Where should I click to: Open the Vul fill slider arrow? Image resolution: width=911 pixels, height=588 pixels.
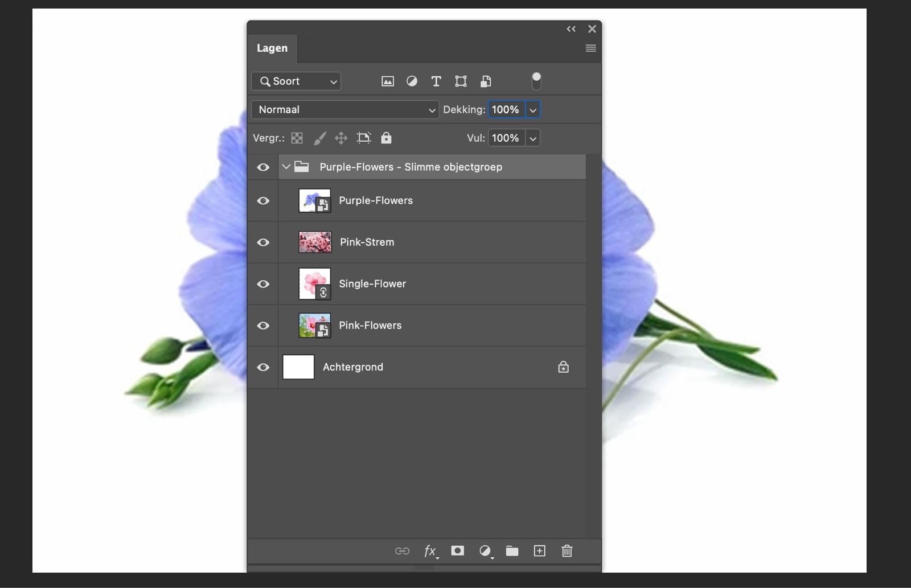[533, 138]
